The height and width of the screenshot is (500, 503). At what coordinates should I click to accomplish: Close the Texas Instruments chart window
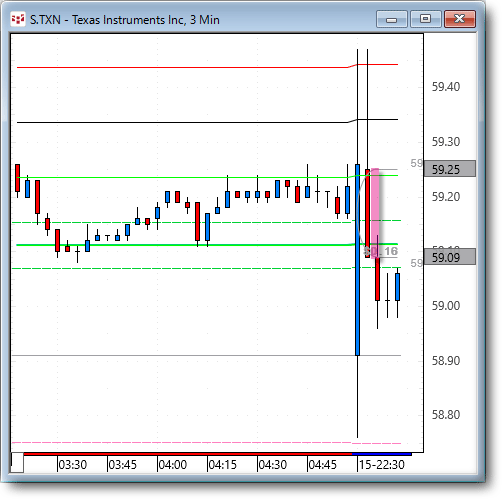pos(460,19)
